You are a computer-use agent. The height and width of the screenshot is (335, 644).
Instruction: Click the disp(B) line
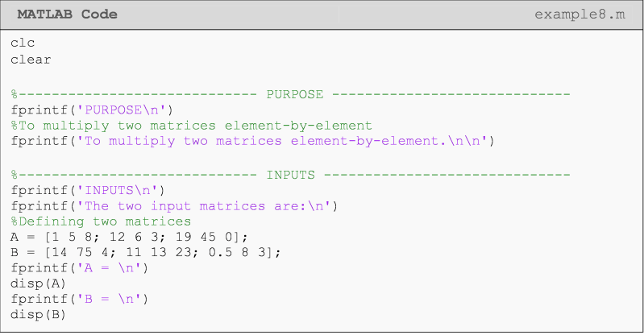pos(38,315)
